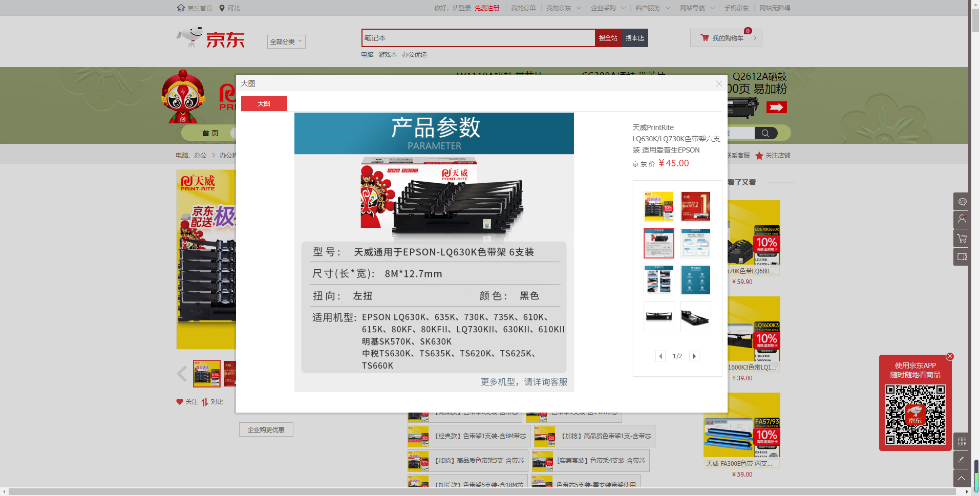Image resolution: width=980 pixels, height=496 pixels.
Task: Click back-to-top sidebar arrow
Action: (x=962, y=478)
